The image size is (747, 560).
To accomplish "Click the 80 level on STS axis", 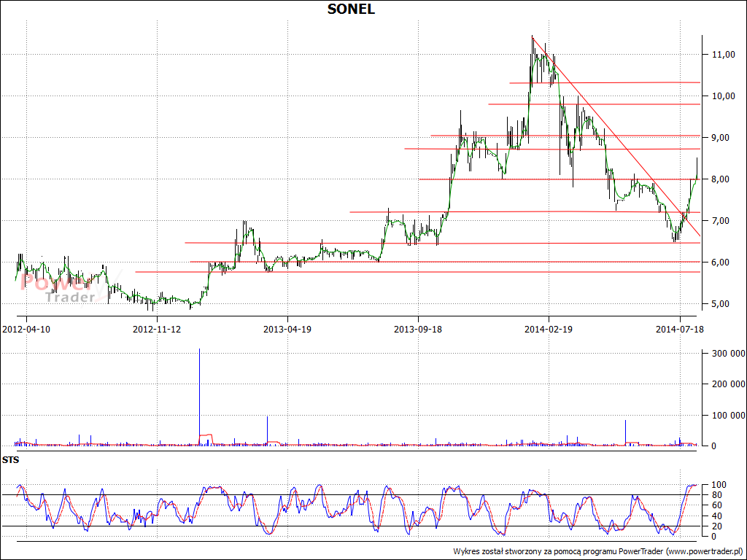I will (x=716, y=495).
